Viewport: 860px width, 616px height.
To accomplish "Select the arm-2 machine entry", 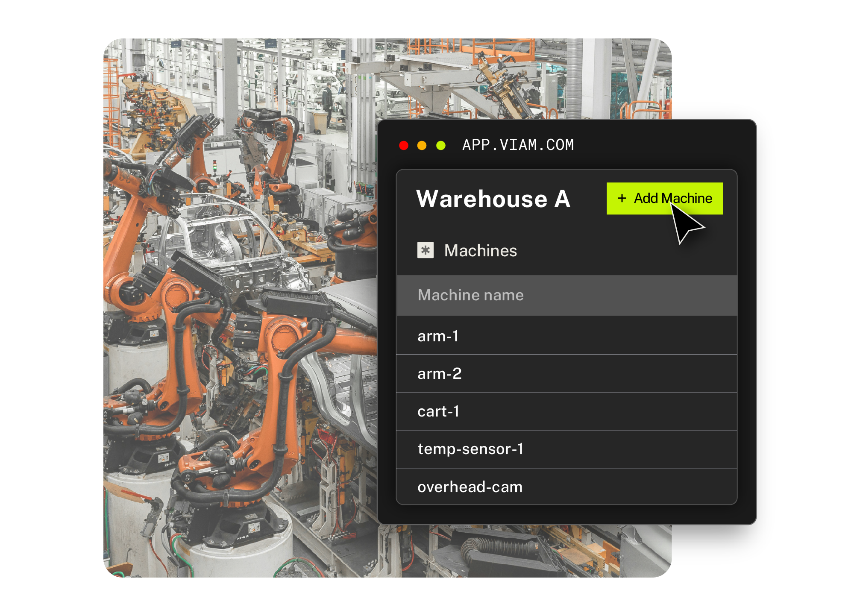I will pos(439,374).
